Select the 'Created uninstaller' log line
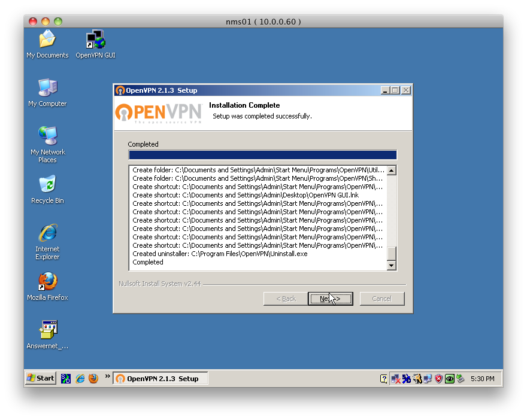The image size is (527, 420). click(x=220, y=254)
